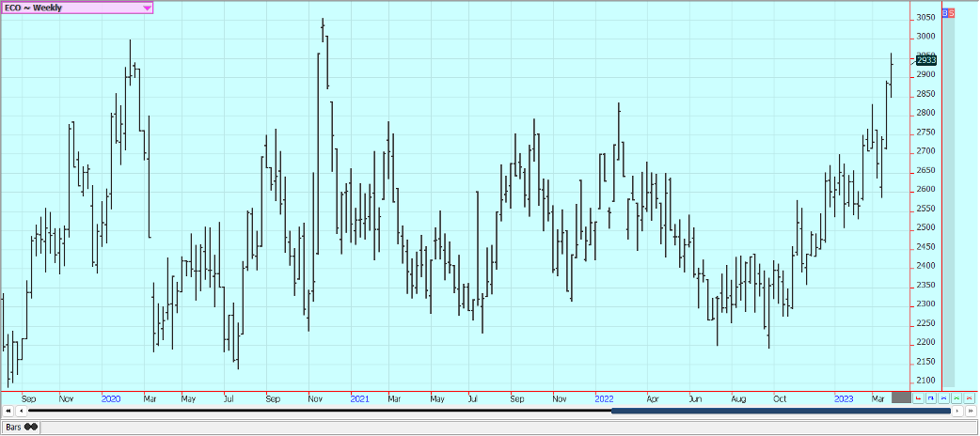Screen dimensions: 980x436
Task: Click the 2020 year marker on time axis
Action: pos(111,398)
